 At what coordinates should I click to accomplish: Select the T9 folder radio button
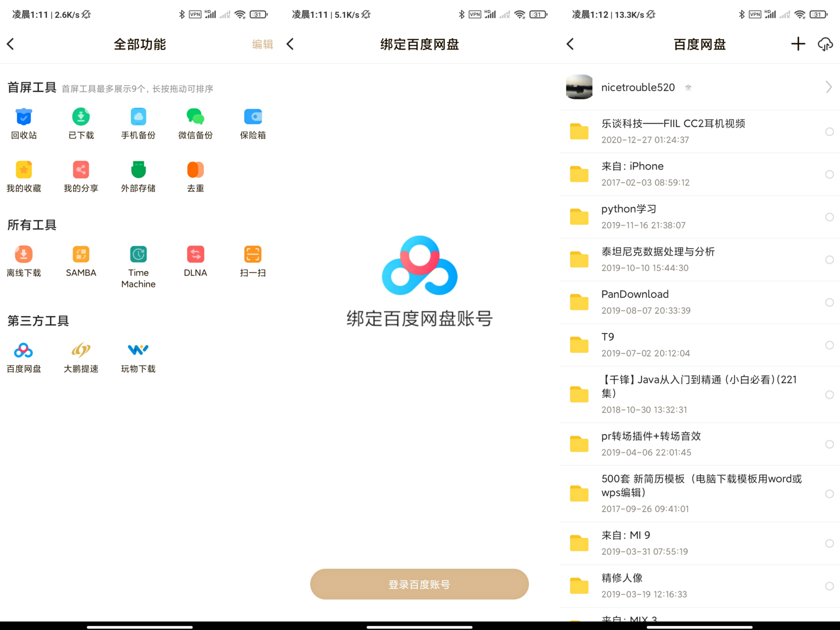click(829, 345)
